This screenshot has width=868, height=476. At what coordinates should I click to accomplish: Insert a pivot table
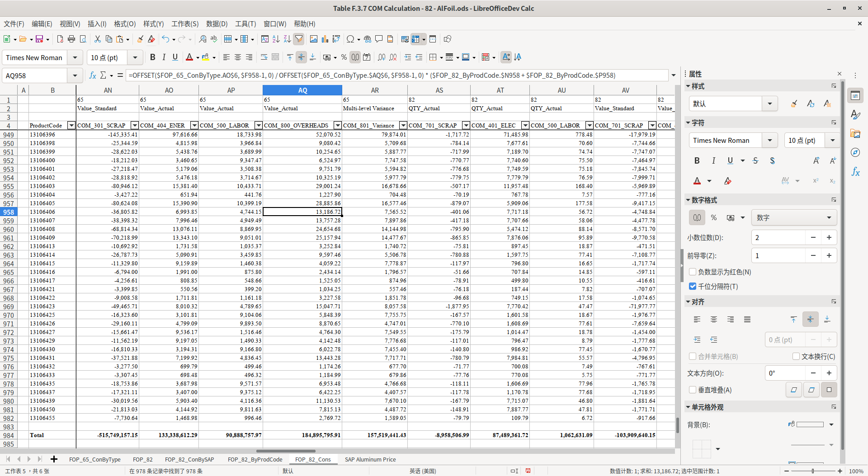click(x=336, y=39)
